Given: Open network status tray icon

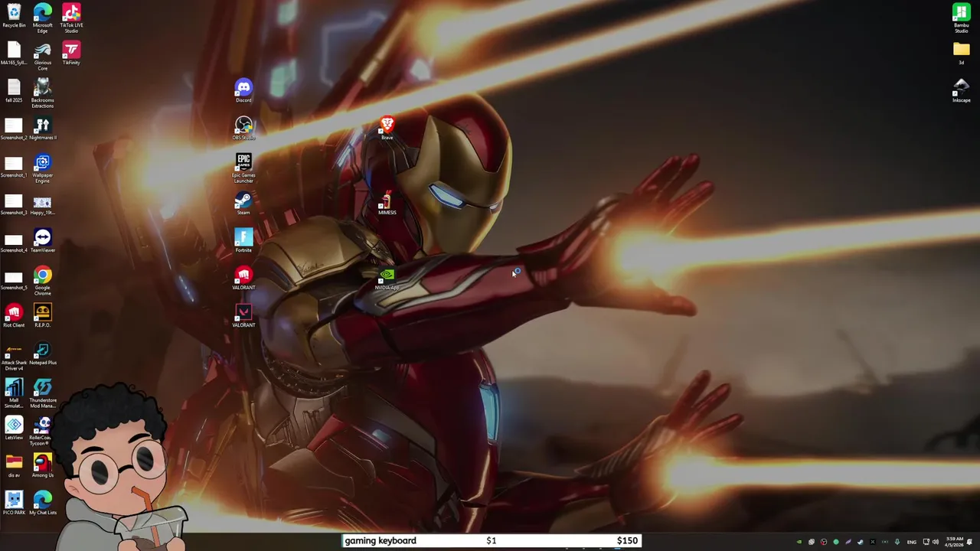Looking at the screenshot, I should coord(926,542).
